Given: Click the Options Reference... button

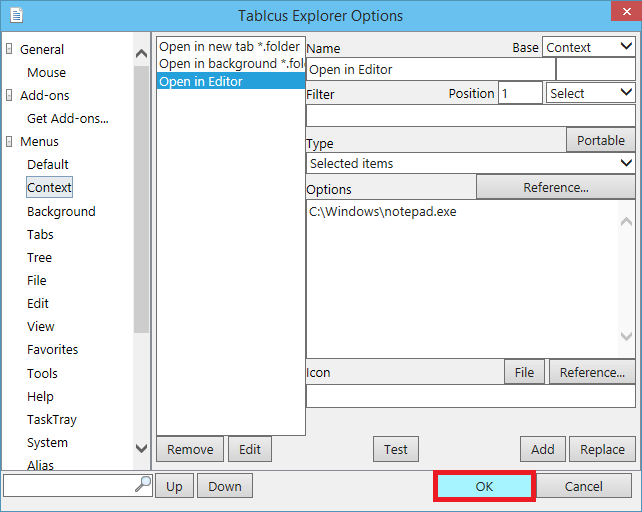Looking at the screenshot, I should 556,187.
